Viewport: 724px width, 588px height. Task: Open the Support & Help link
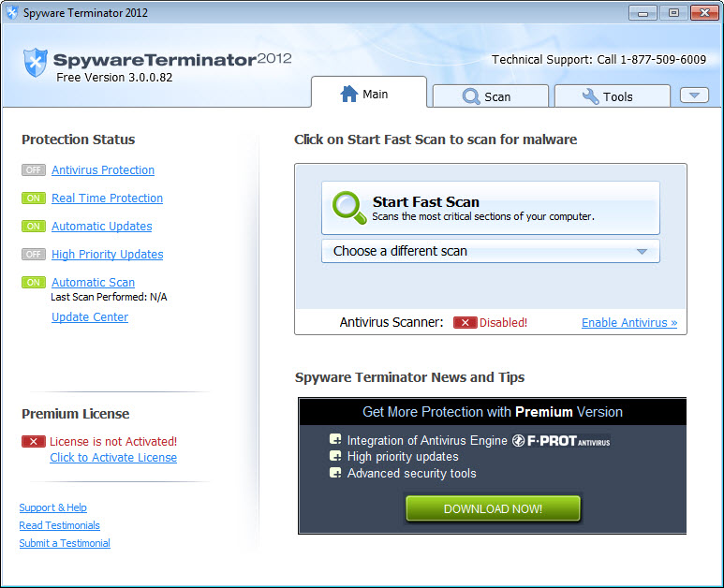(x=53, y=507)
